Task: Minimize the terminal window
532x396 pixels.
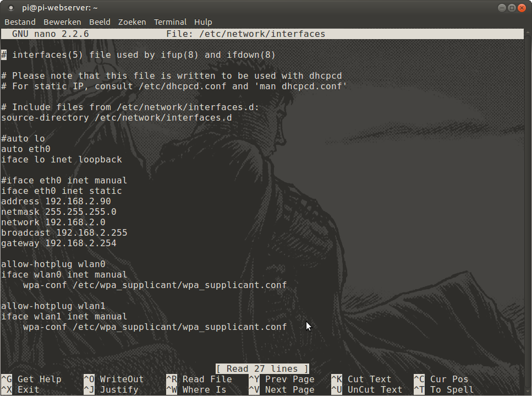Action: click(x=502, y=8)
